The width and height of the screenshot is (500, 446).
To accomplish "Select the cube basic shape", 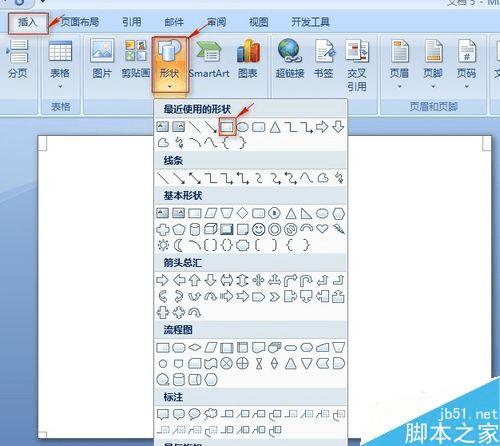I will pos(210,229).
